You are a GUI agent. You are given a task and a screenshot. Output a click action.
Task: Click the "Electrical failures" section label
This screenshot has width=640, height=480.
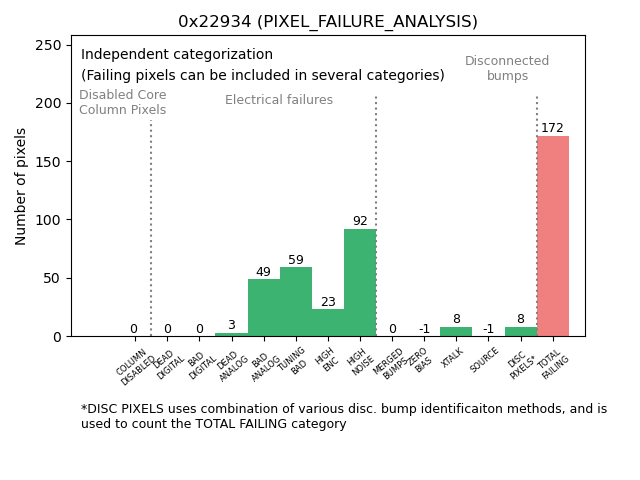[279, 100]
